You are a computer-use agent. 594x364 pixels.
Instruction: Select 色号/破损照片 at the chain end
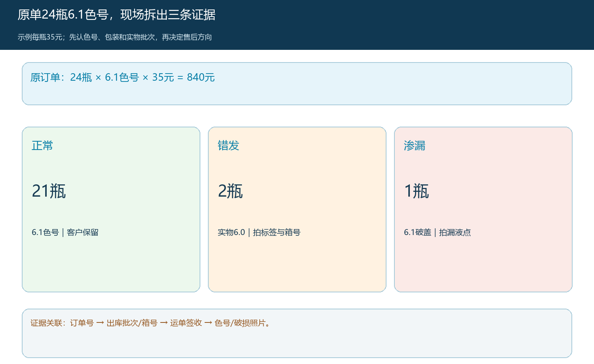pos(240,323)
